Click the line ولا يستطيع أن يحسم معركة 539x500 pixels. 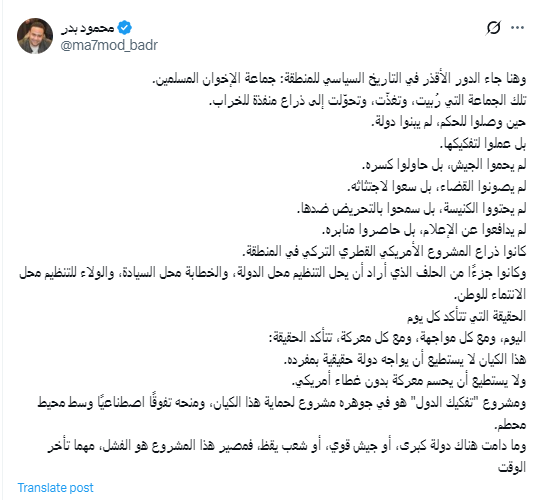409,381
